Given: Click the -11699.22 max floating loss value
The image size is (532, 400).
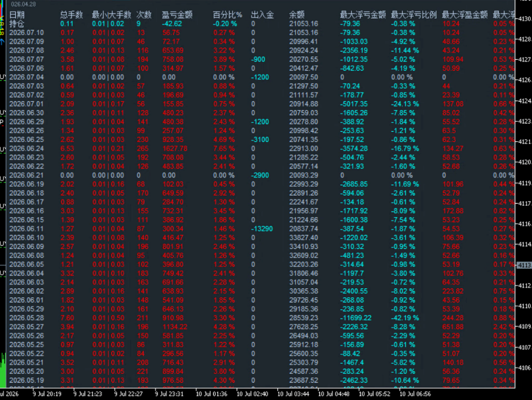Looking at the screenshot, I should (356, 318).
